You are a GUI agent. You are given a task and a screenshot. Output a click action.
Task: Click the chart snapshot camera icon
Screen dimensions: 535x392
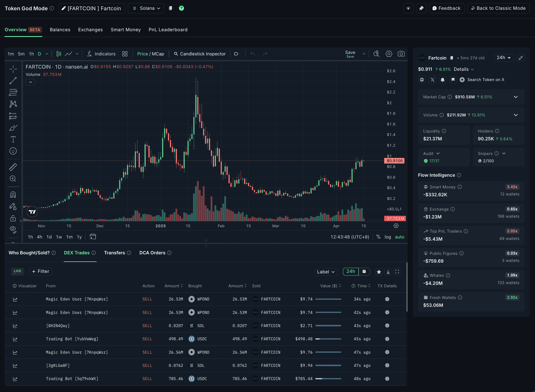pyautogui.click(x=401, y=54)
